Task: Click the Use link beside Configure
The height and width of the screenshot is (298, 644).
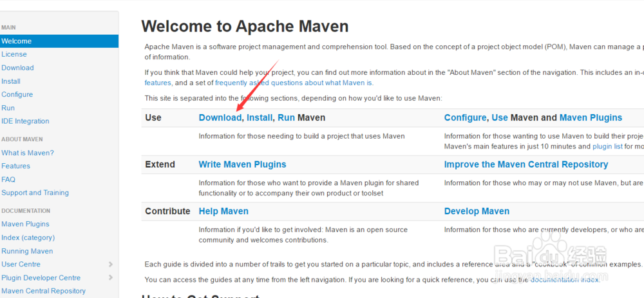Action: tap(500, 118)
